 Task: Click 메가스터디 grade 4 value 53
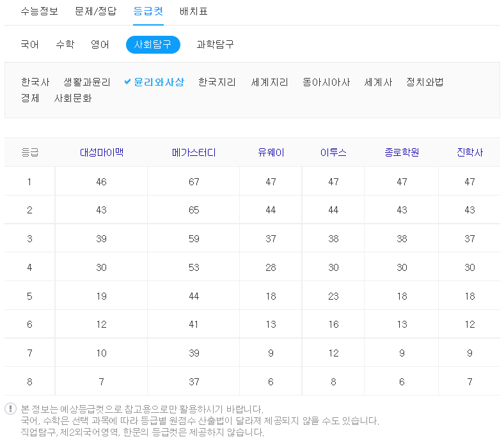[194, 267]
